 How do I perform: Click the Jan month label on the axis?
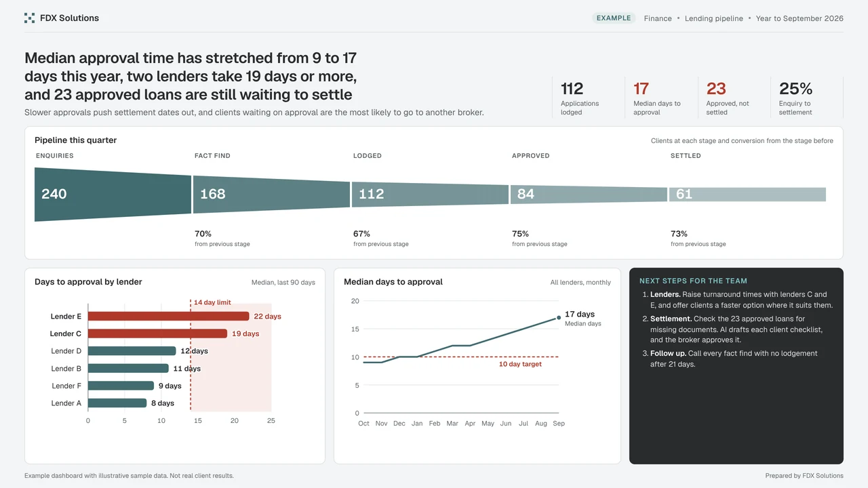pyautogui.click(x=417, y=424)
